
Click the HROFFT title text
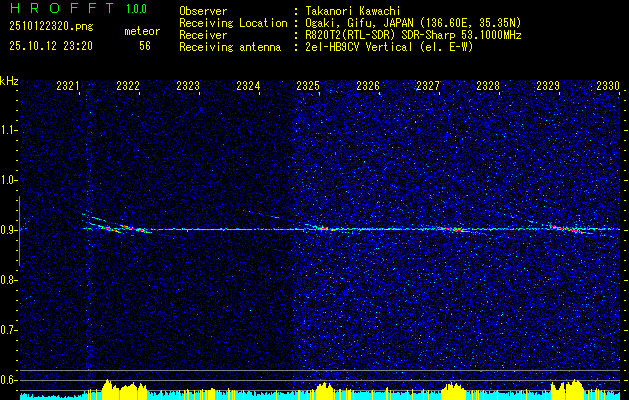tap(62, 8)
